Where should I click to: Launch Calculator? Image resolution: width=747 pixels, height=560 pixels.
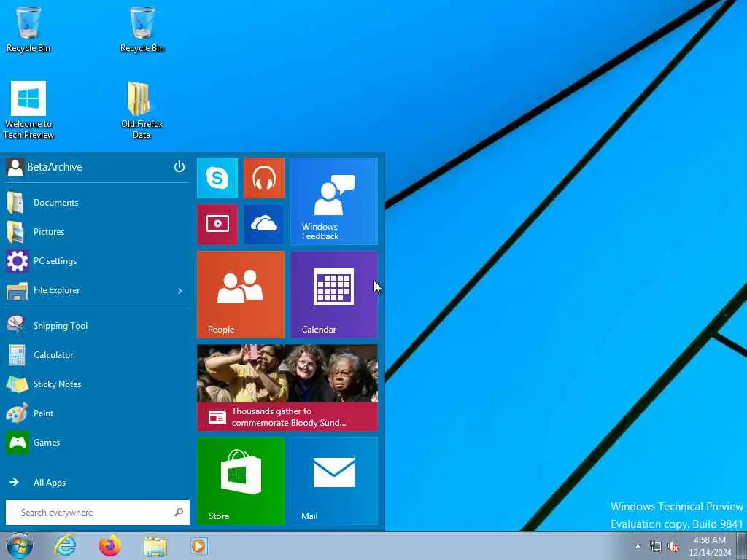[97, 355]
